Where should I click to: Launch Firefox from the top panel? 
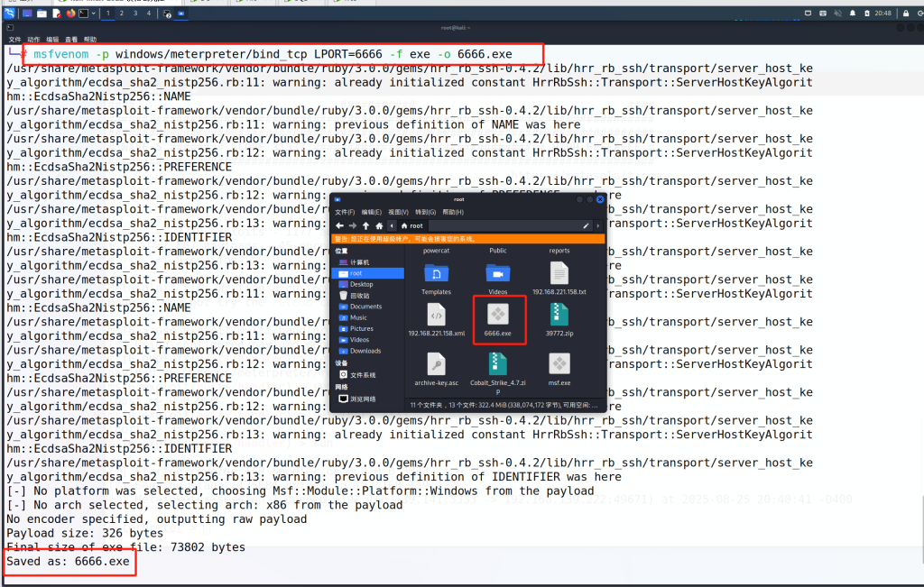pos(70,13)
